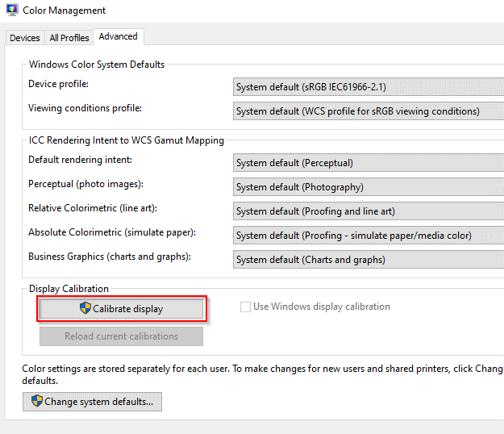Open the Business Graphics (charts and graphs) dropdown

(x=368, y=260)
